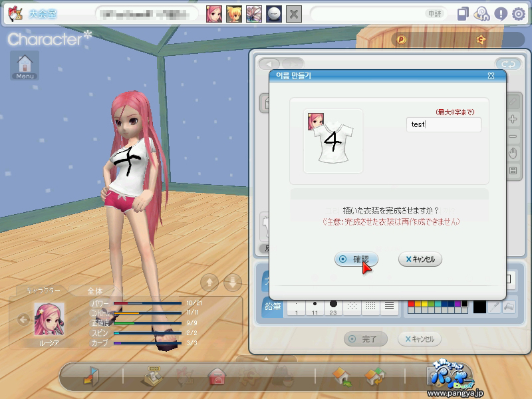This screenshot has height=399, width=532.
Task: Click the lobby mascot logo at top left
Action: coord(15,14)
